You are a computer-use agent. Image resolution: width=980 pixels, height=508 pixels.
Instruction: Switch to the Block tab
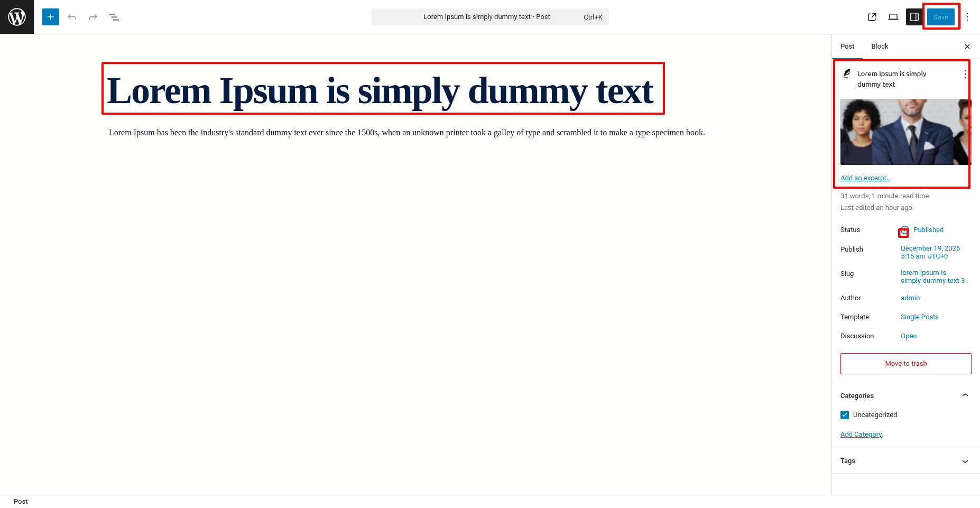click(x=880, y=47)
